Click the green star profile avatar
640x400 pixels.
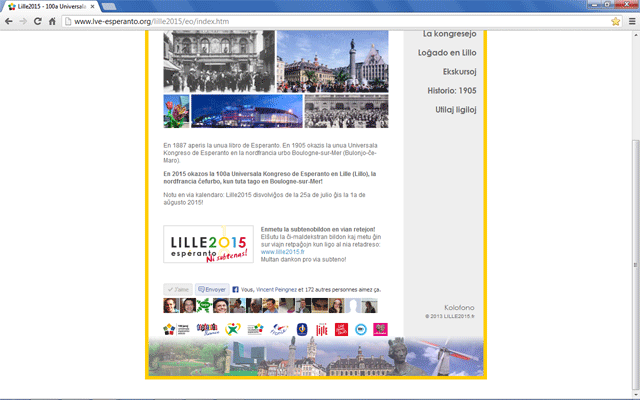[204, 305]
